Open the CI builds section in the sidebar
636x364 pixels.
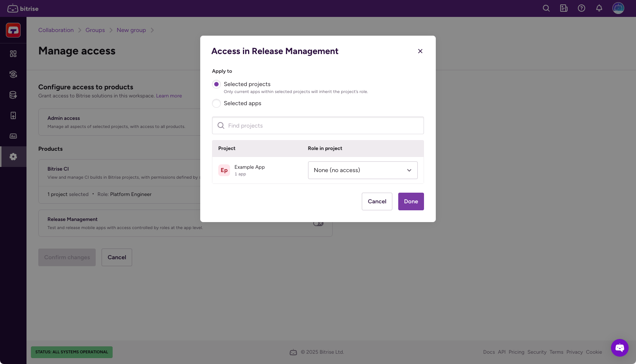(13, 74)
